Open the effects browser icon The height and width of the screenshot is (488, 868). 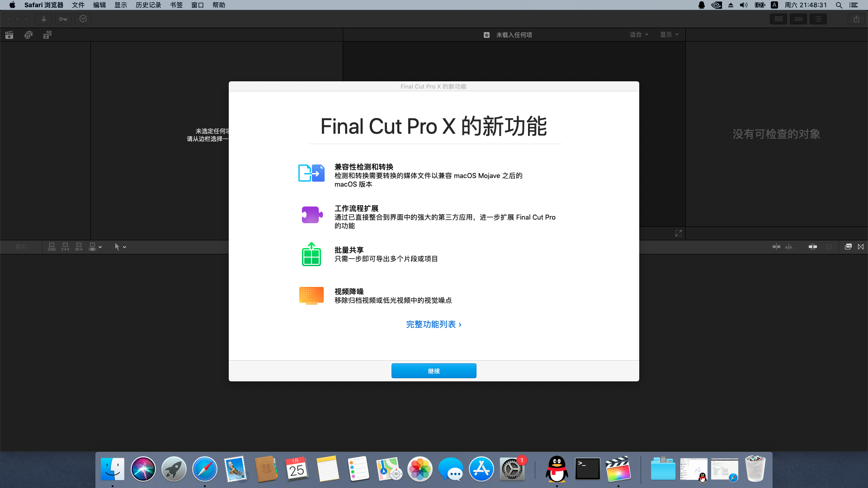pyautogui.click(x=848, y=247)
